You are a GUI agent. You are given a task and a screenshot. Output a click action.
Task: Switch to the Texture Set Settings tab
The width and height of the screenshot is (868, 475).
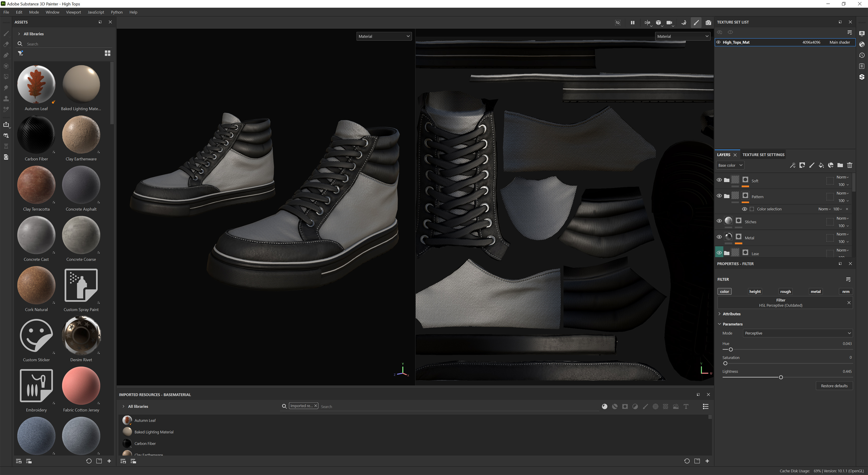(x=764, y=154)
